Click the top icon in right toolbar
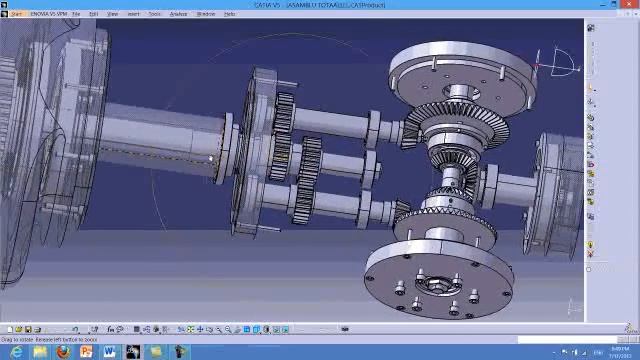This screenshot has height=360, width=640. coord(591,28)
